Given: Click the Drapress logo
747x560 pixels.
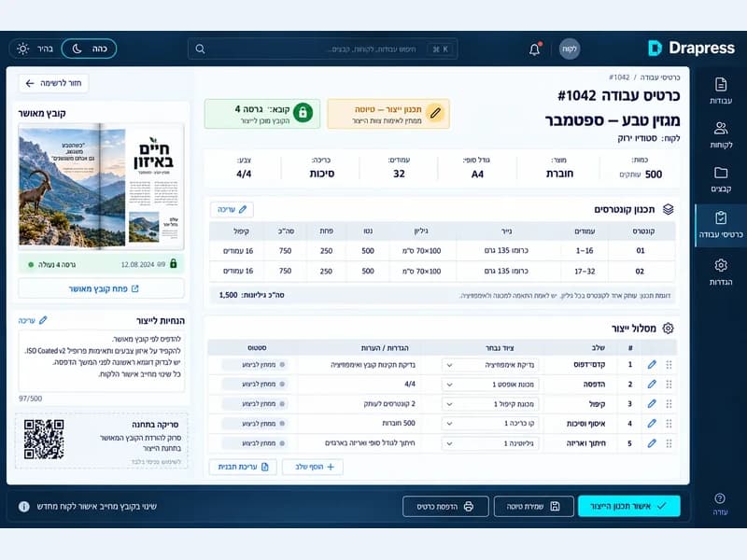Looking at the screenshot, I should click(691, 49).
